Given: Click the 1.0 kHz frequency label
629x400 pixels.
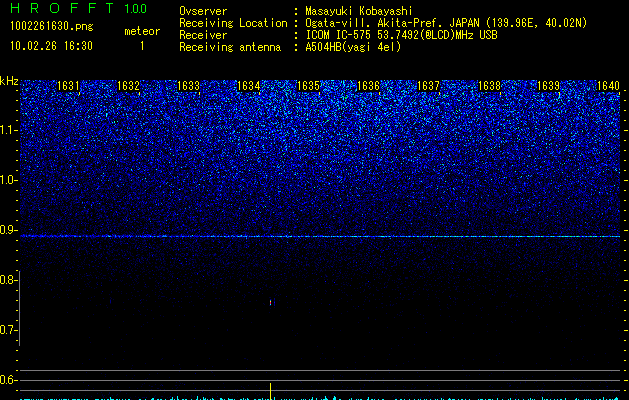Looking at the screenshot, I should [8, 180].
